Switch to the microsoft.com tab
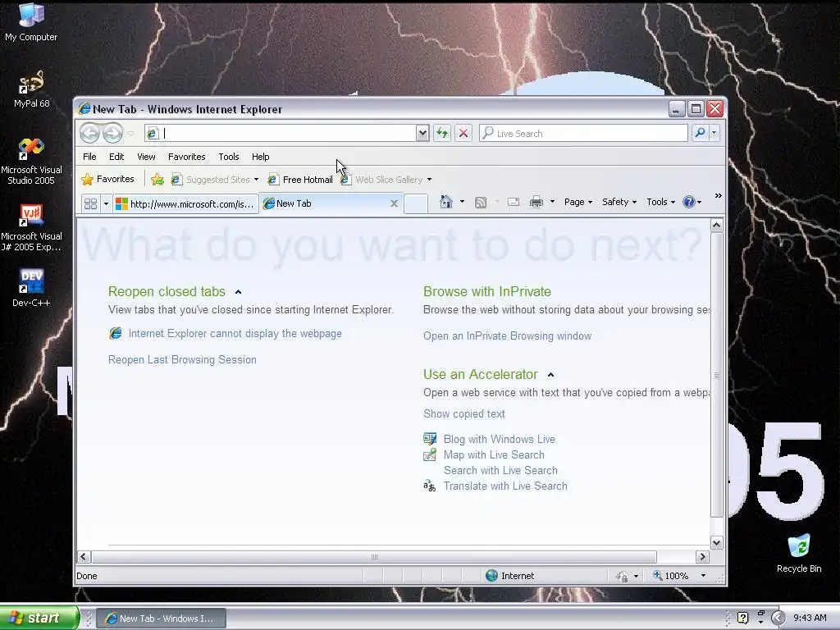 pyautogui.click(x=186, y=203)
